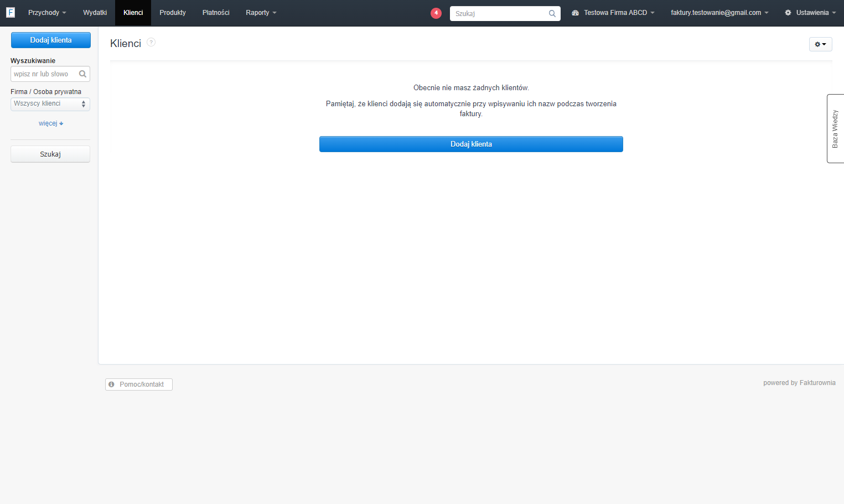Open the Testowa Firma ABCD company menu
844x504 pixels.
pos(613,13)
